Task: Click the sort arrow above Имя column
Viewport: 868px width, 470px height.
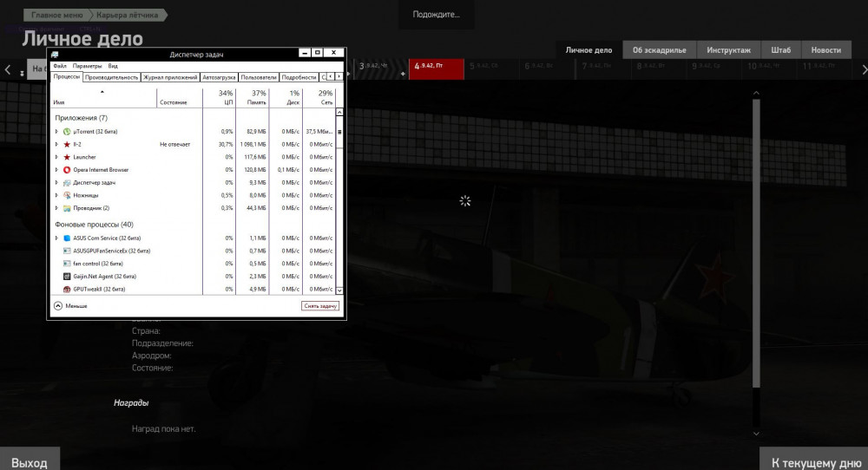Action: click(x=102, y=92)
